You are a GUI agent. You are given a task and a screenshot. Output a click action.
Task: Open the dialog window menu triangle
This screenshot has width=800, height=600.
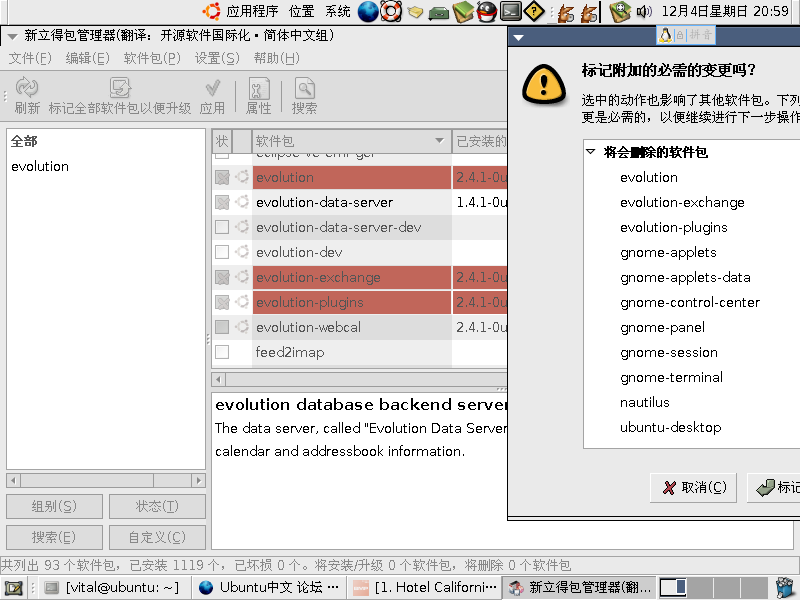point(519,37)
